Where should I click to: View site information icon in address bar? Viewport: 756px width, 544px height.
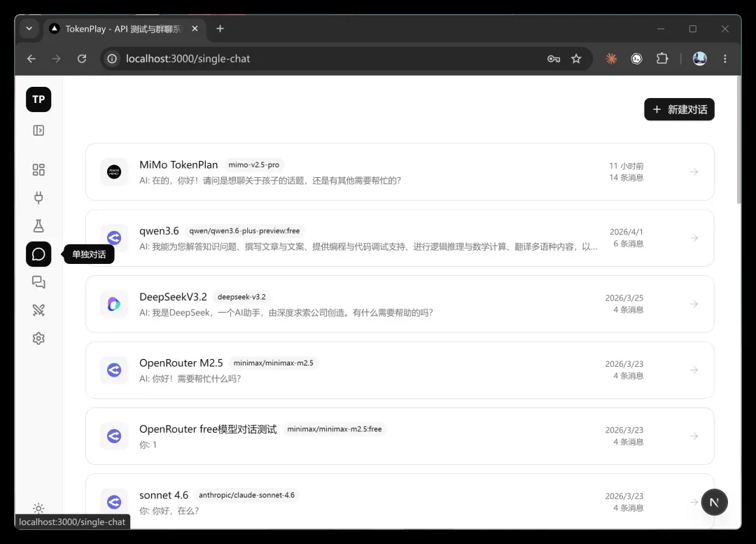(x=112, y=59)
